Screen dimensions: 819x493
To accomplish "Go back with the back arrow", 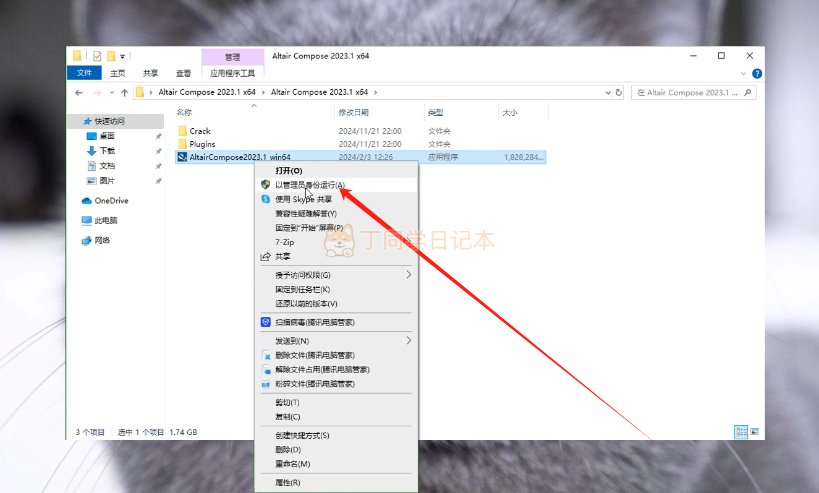I will coord(79,92).
